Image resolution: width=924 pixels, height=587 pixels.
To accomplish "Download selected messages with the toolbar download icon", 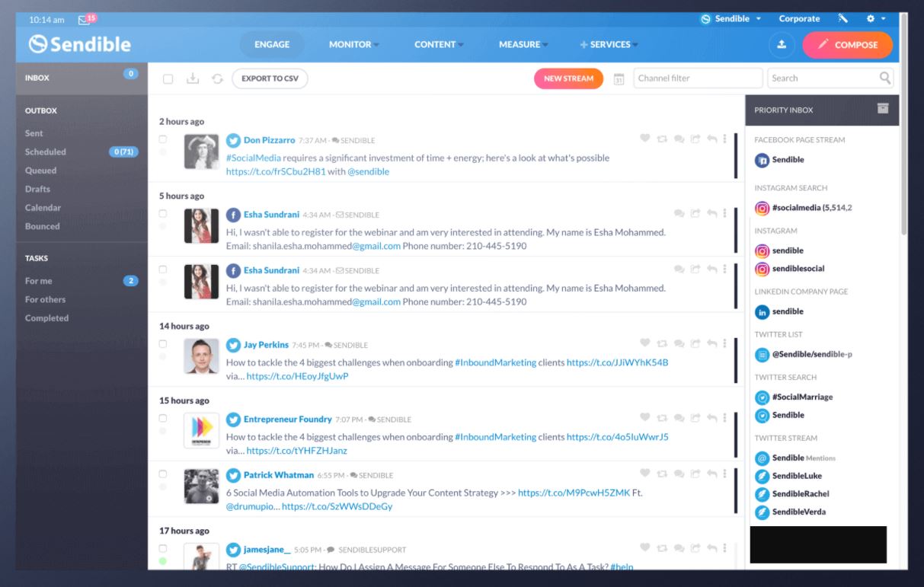I will click(193, 78).
